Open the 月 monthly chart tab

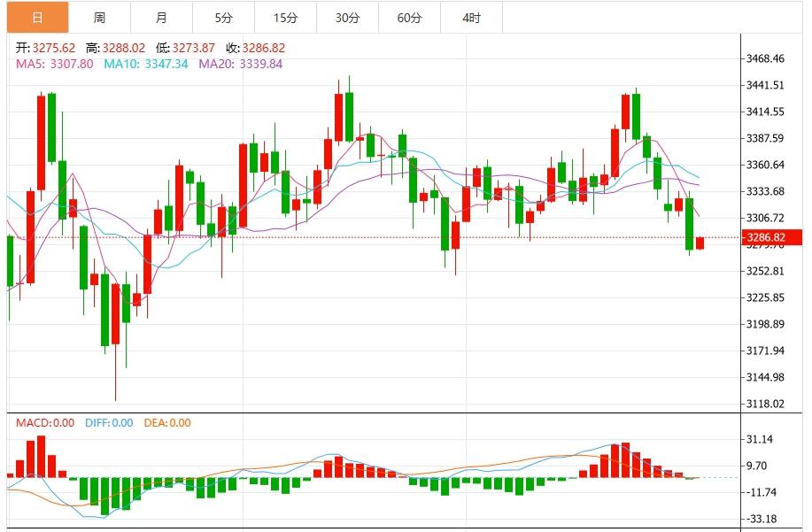(x=161, y=18)
